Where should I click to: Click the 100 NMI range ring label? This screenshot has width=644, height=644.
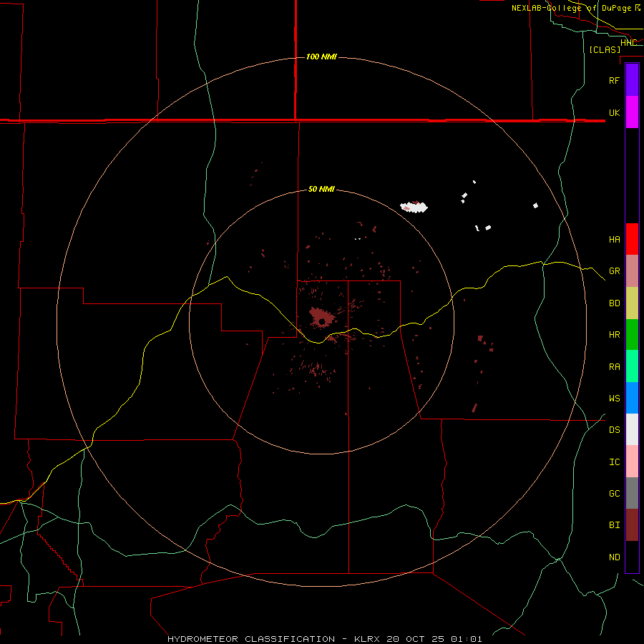pyautogui.click(x=321, y=57)
